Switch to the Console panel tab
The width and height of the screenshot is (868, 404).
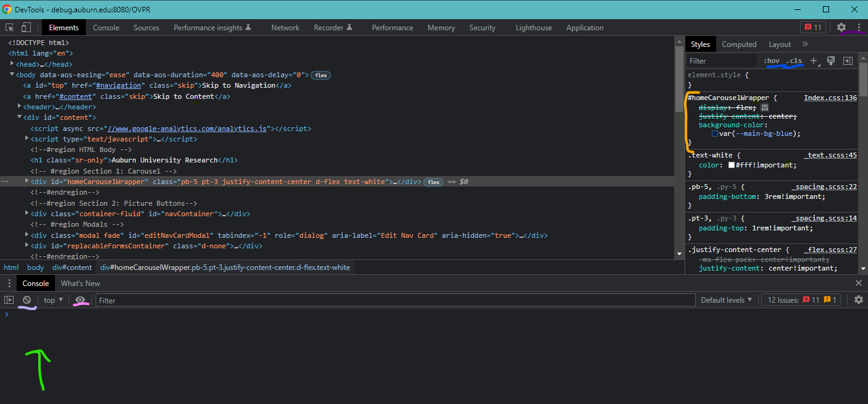point(106,27)
